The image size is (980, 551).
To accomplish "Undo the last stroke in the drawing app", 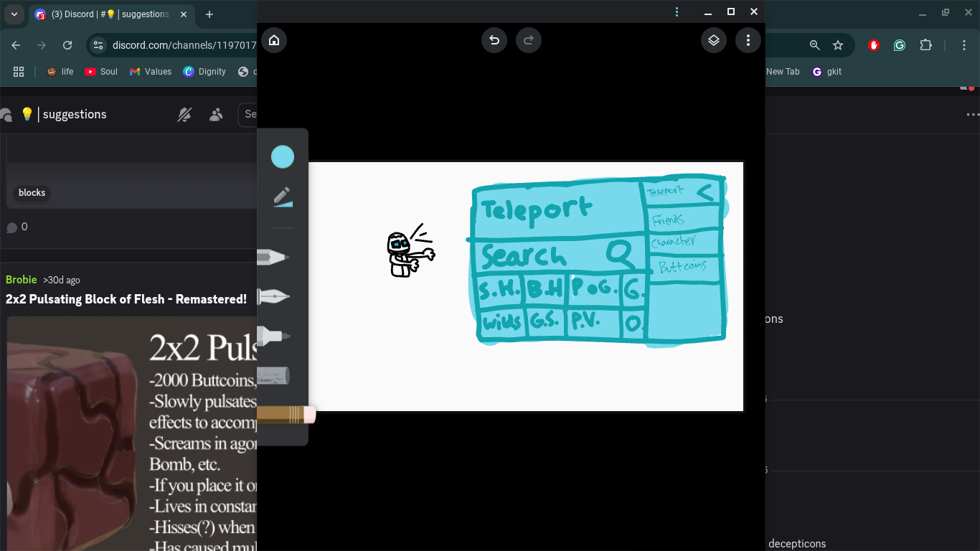I will click(x=494, y=40).
